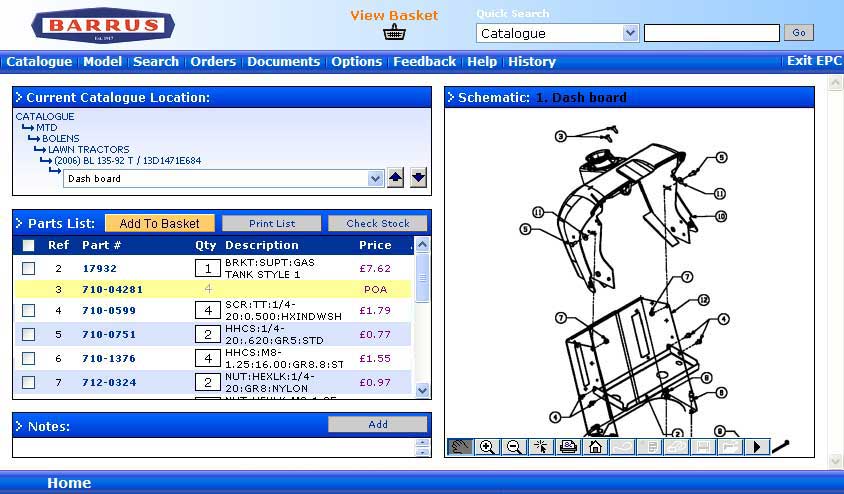Screen dimensions: 844x494
Task: Click the greyed-out save disk icon in toolbar
Action: (x=703, y=447)
